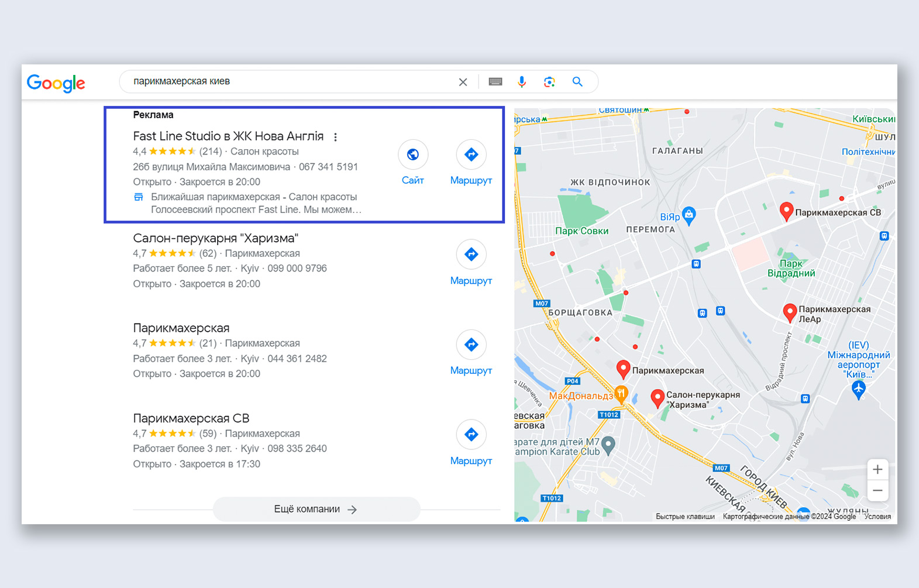Open the Парикмахерская СВ listing title

click(x=191, y=418)
